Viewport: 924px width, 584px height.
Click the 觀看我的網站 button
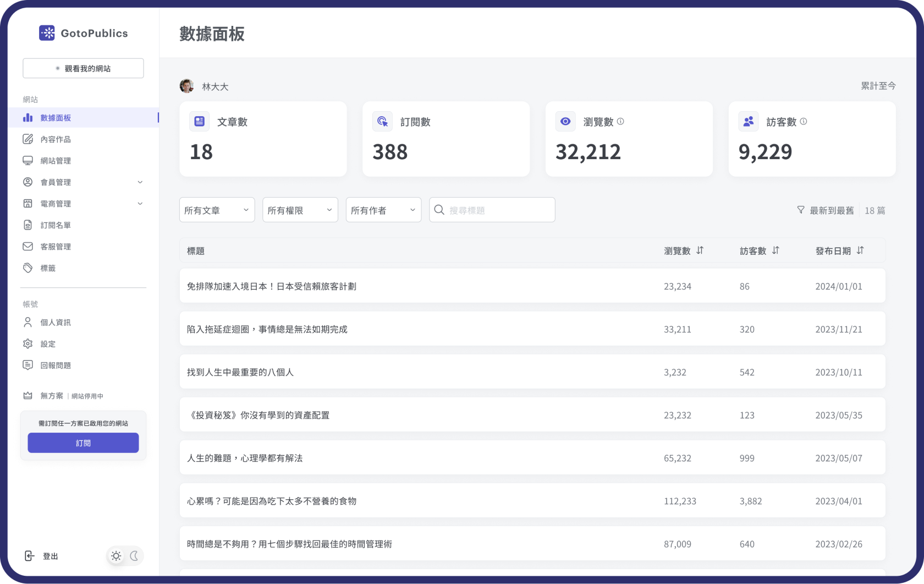(83, 68)
